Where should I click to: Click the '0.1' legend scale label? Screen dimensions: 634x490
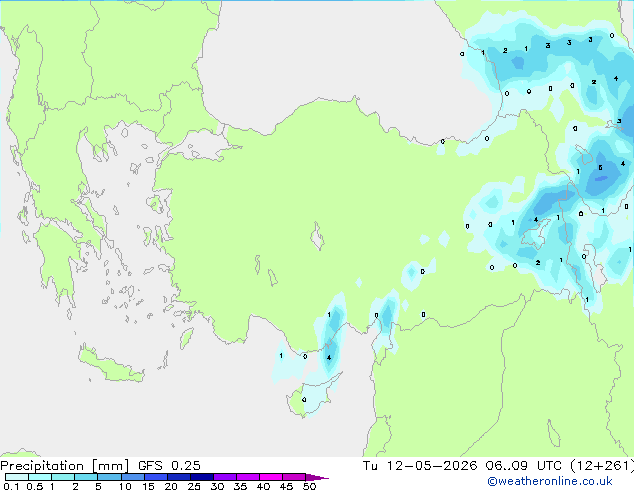click(x=11, y=486)
